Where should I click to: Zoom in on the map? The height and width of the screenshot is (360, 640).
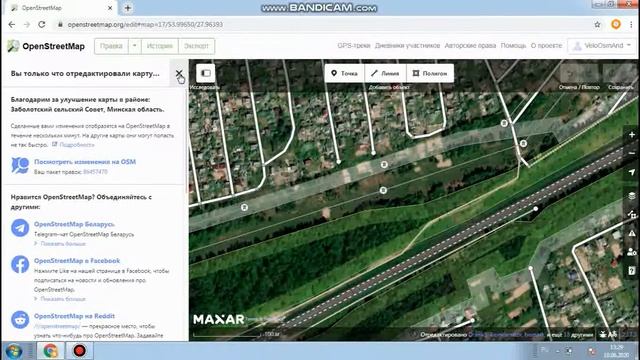pos(631,135)
